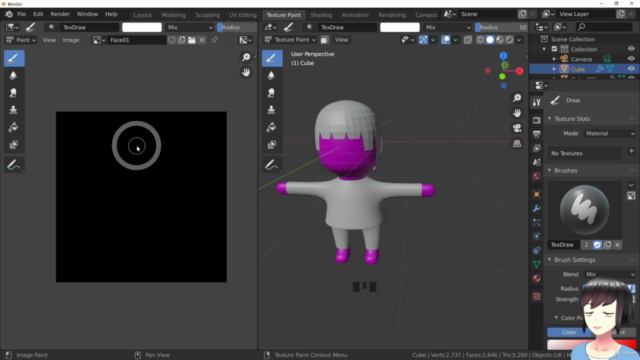Enable wireframe viewport shading mode
640x360 pixels.
pyautogui.click(x=480, y=40)
